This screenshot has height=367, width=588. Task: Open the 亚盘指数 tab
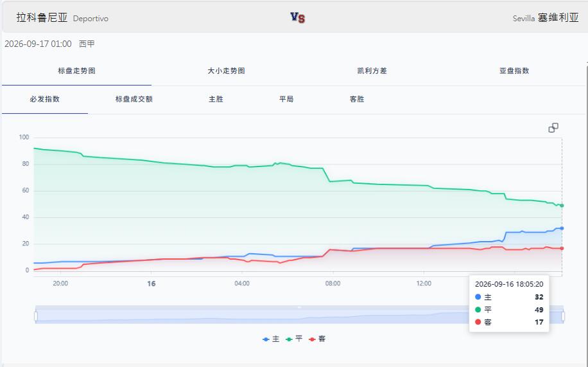(x=514, y=71)
